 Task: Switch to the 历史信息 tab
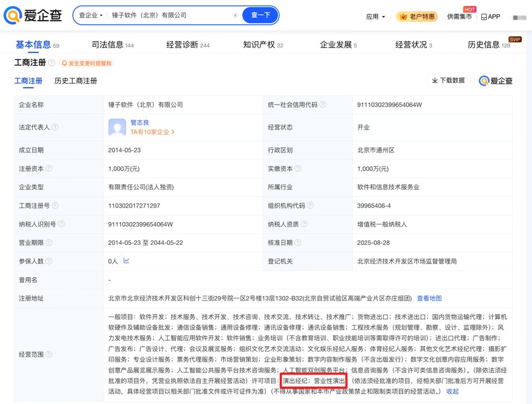click(x=489, y=45)
